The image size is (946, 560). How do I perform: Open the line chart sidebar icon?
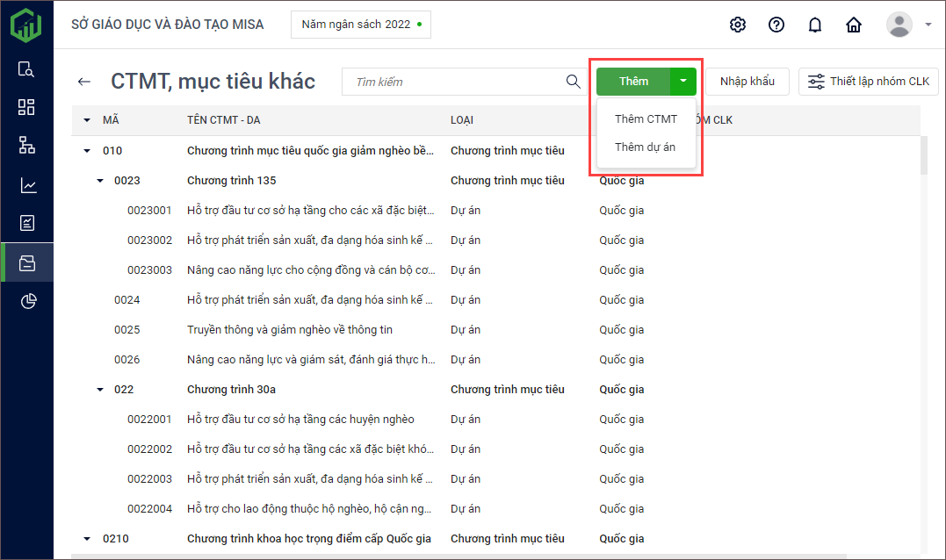point(26,185)
